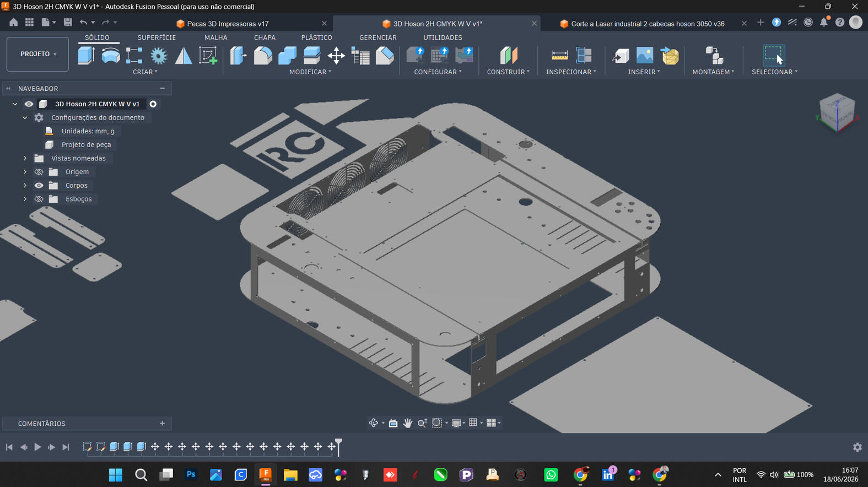Add a comment with COMENTÁRIOS plus button
The width and height of the screenshot is (868, 487).
[163, 423]
